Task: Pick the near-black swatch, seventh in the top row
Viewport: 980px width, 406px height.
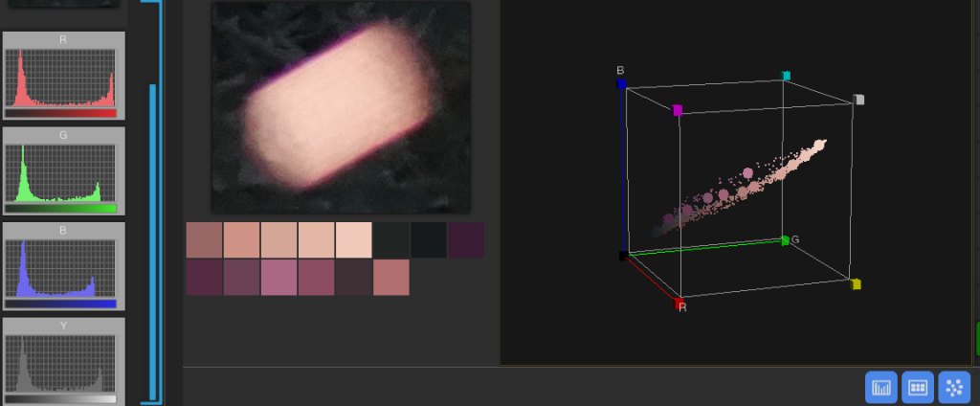Action: (429, 239)
